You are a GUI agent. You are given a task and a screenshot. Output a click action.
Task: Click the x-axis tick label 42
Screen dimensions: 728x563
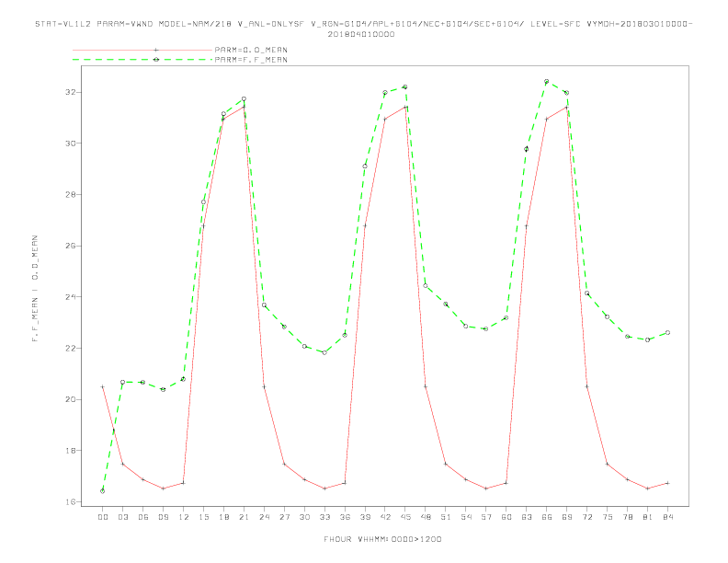point(385,517)
